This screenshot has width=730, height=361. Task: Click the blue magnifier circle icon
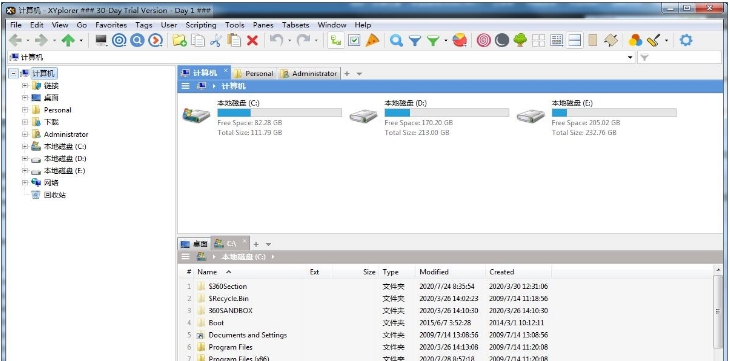pos(137,41)
